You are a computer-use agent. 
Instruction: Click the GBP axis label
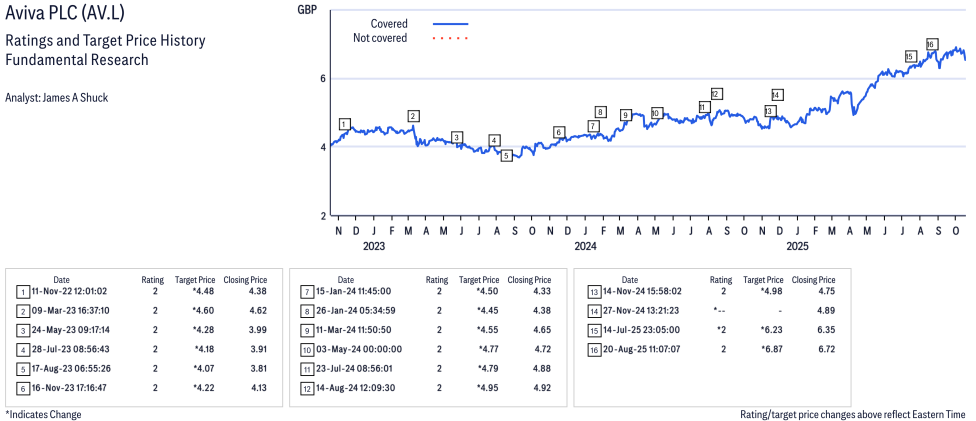point(308,9)
